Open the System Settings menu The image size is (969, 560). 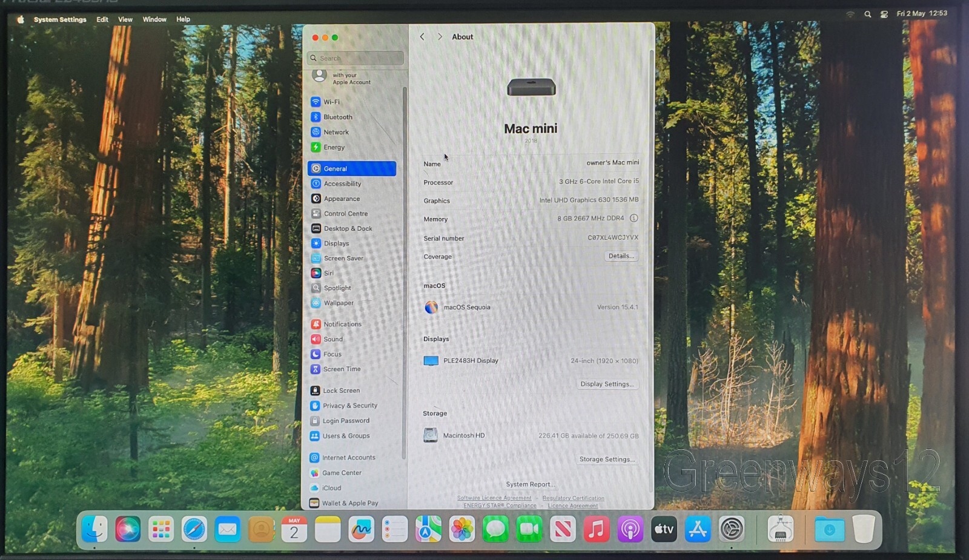60,19
